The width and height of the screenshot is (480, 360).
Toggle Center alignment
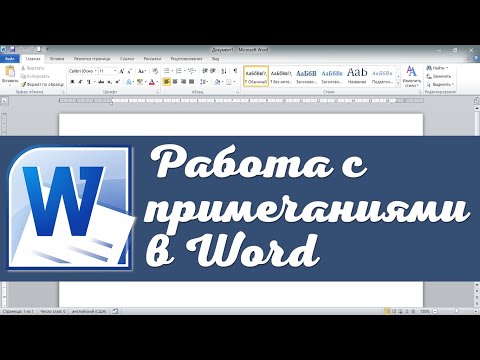point(175,82)
